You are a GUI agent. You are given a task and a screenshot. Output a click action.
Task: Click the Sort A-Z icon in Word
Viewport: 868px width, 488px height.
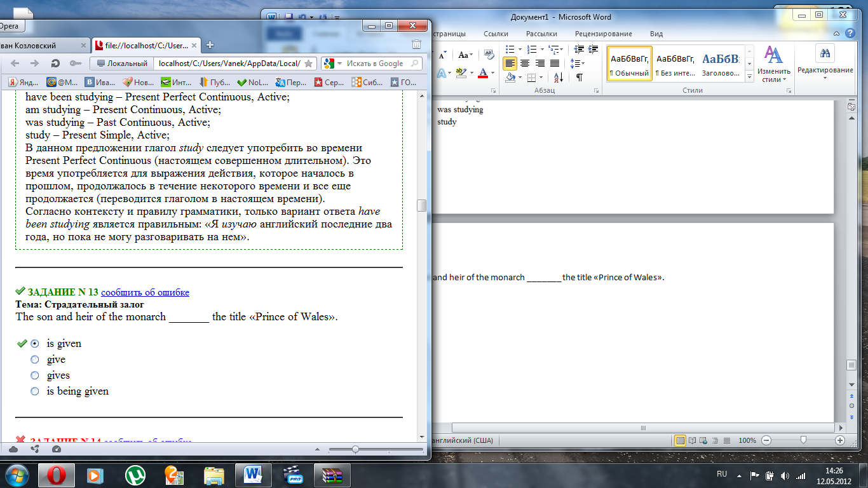pos(558,77)
